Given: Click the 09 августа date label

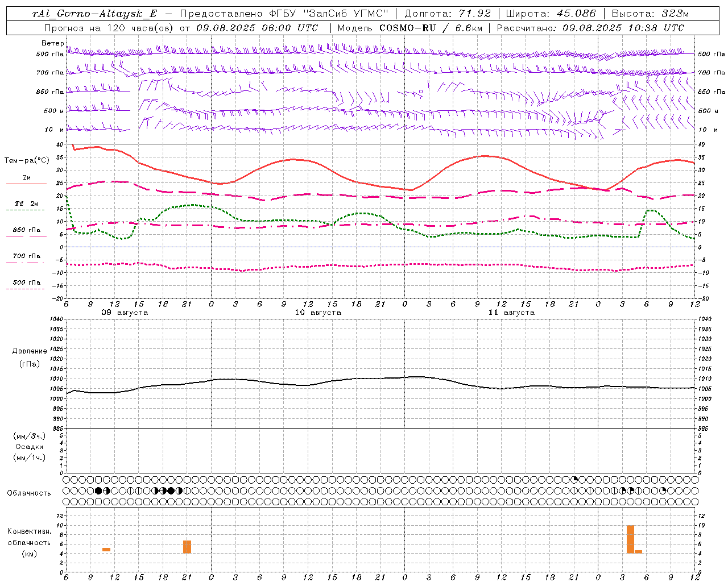Looking at the screenshot, I should (x=125, y=313).
